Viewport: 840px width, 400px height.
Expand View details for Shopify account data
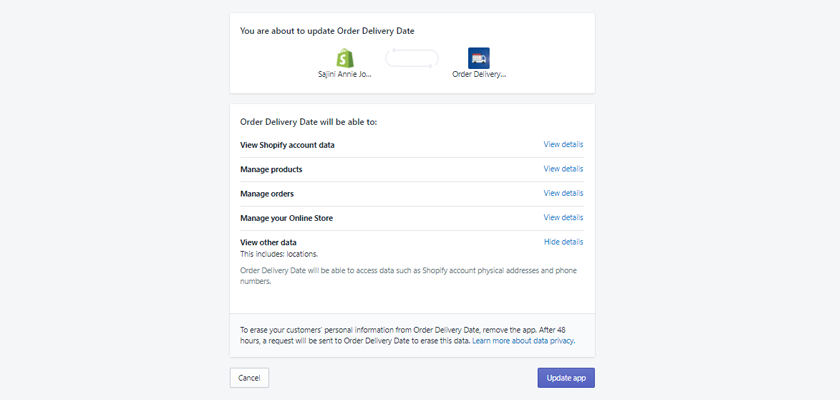563,145
